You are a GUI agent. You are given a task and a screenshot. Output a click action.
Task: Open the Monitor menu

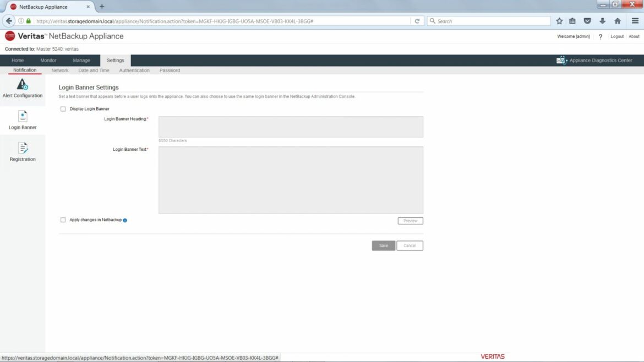pos(48,61)
